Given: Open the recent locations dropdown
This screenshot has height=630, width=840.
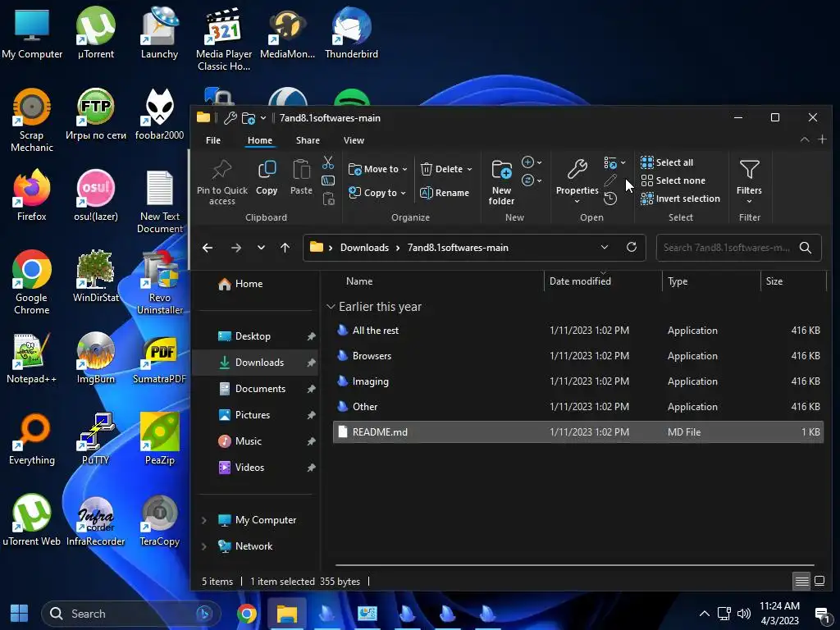Looking at the screenshot, I should point(261,248).
